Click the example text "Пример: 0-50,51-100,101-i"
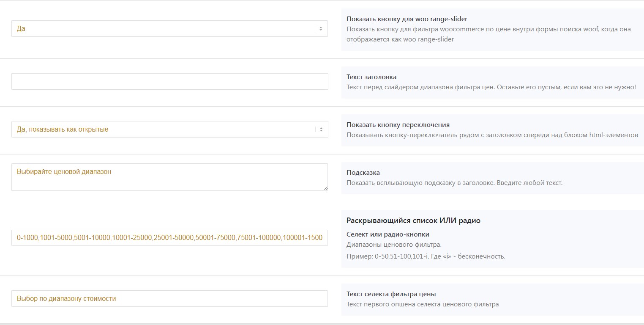644x325 pixels. pos(426,256)
